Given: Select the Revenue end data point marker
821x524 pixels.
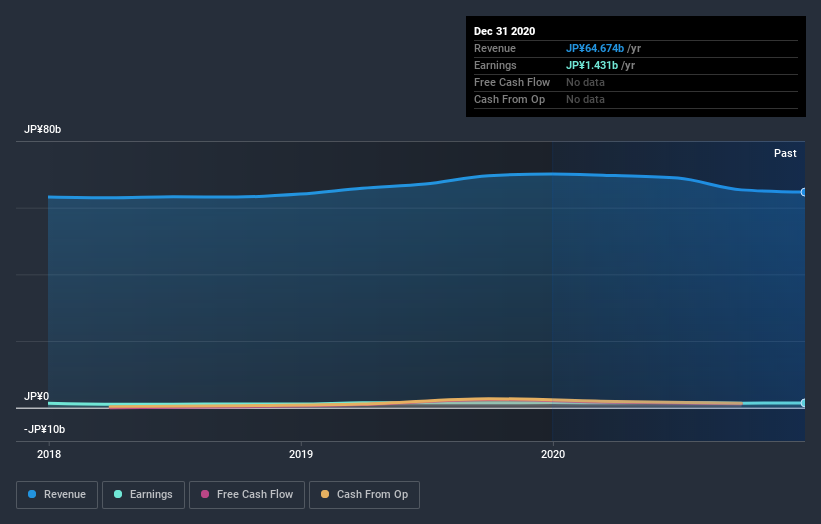Looking at the screenshot, I should point(804,192).
